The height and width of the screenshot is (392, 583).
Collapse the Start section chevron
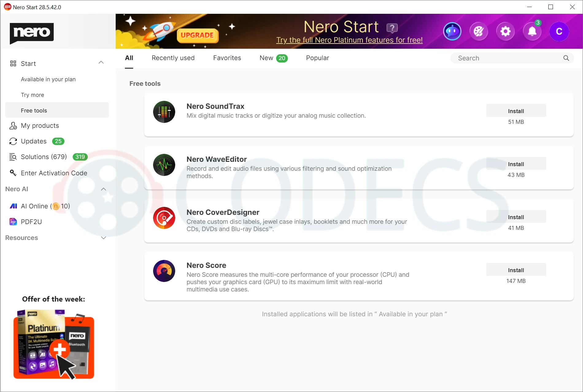(x=101, y=63)
